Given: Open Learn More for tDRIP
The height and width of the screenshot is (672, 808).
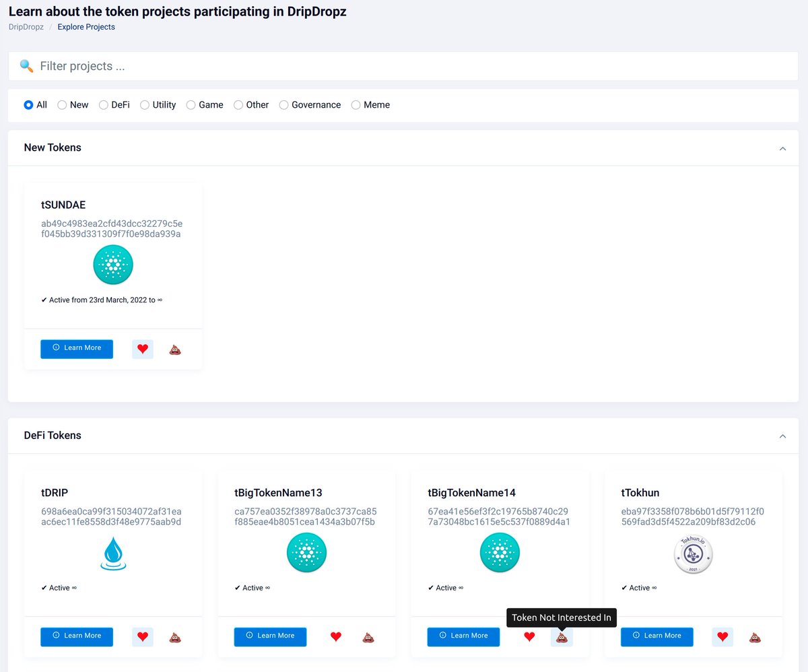Looking at the screenshot, I should (x=77, y=636).
